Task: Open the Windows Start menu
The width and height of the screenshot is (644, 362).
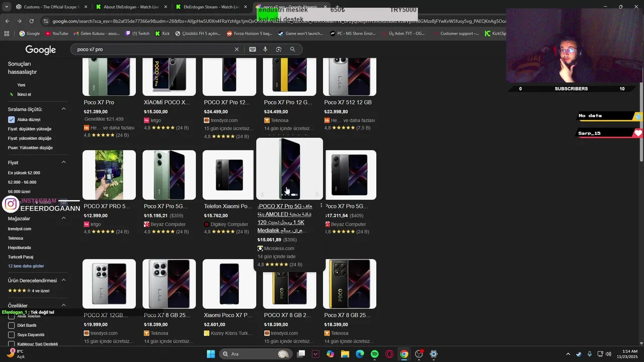Action: (211, 354)
